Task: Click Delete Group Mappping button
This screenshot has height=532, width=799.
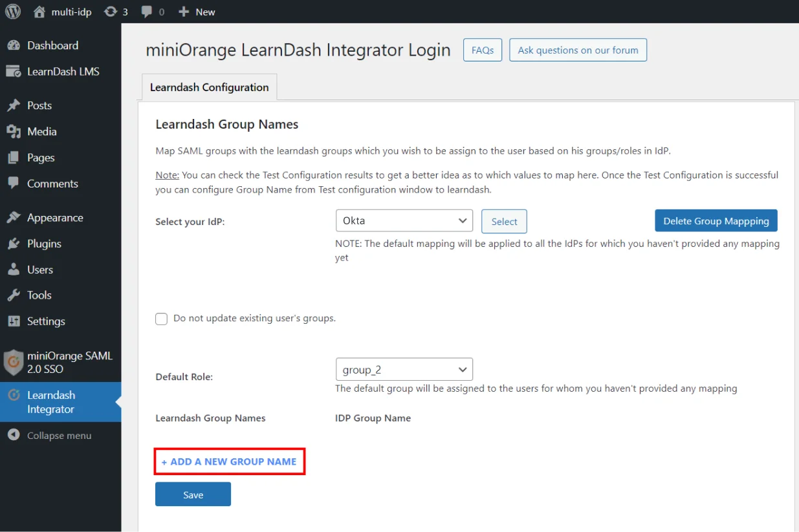Action: (716, 220)
